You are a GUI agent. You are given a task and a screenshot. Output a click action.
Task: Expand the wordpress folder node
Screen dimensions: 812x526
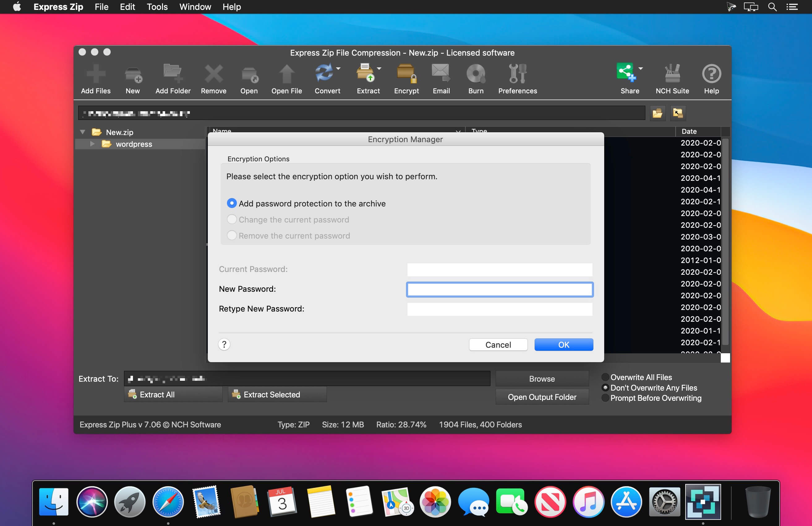point(92,143)
